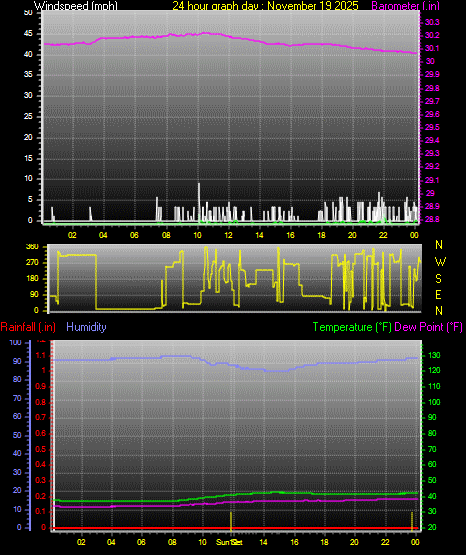Click barometer axis value "29.1"
This screenshot has width=466, height=555.
pyautogui.click(x=432, y=180)
